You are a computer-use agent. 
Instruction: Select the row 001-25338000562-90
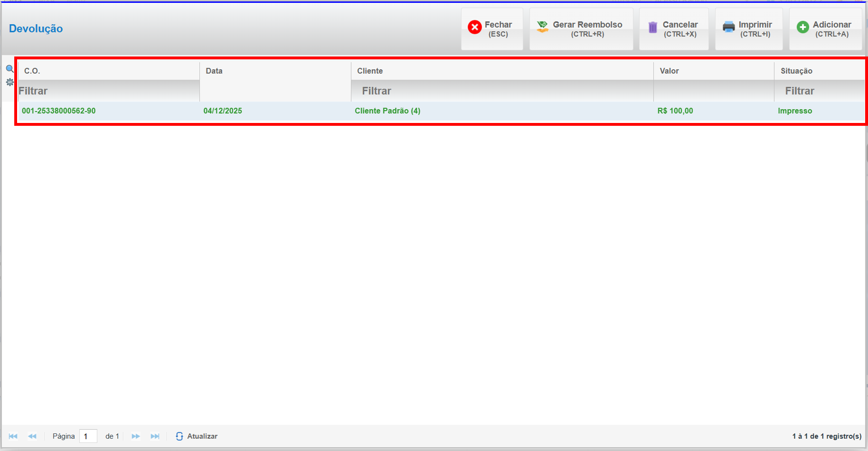pyautogui.click(x=59, y=111)
